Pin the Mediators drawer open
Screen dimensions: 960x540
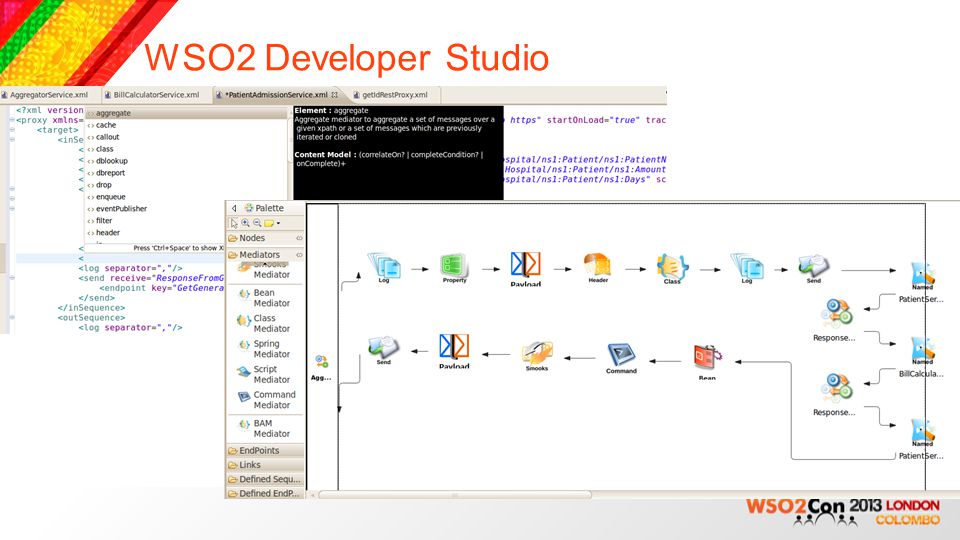(299, 255)
